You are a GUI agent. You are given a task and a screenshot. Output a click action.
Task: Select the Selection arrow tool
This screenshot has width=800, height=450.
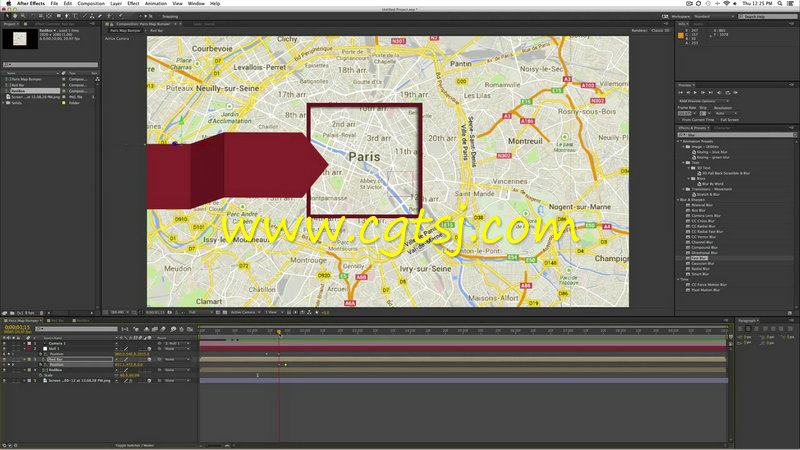7,16
